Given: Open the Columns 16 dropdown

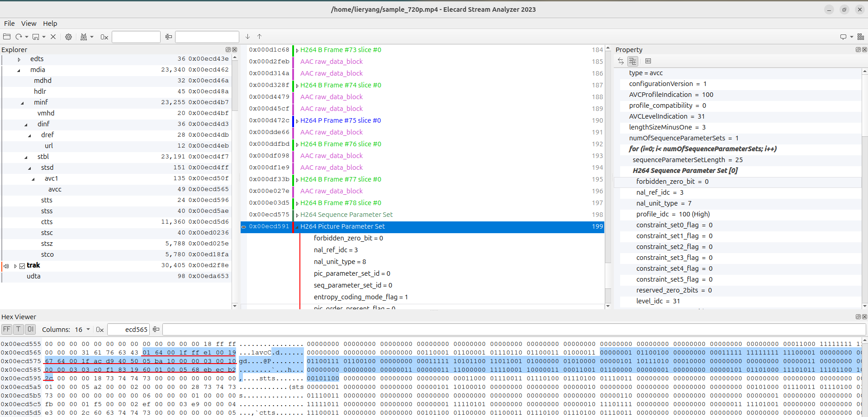Looking at the screenshot, I should coord(83,330).
